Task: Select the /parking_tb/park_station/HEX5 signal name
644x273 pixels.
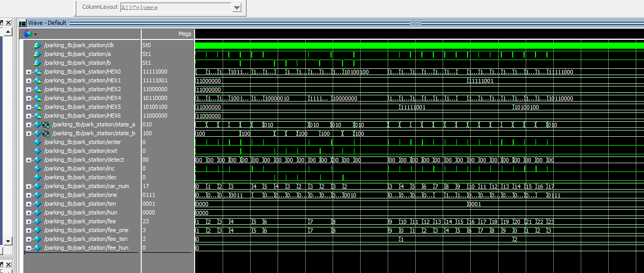Action: pos(82,107)
